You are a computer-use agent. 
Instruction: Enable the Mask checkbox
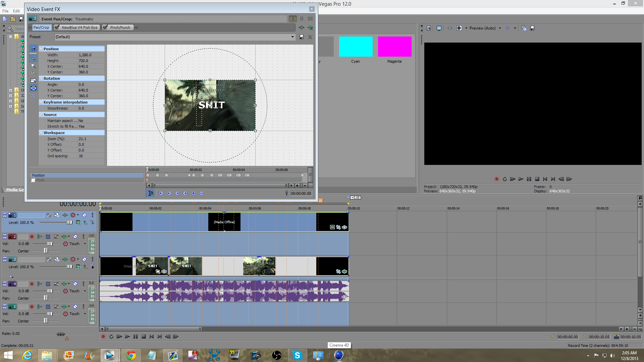pyautogui.click(x=33, y=180)
